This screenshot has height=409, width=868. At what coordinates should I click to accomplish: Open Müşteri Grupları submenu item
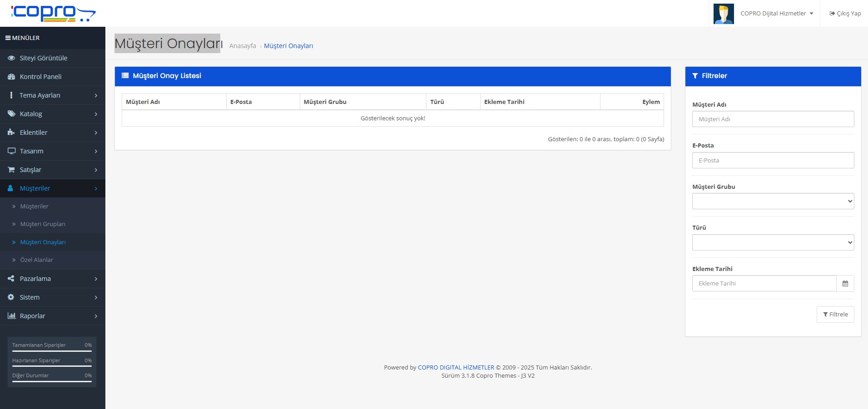[43, 224]
